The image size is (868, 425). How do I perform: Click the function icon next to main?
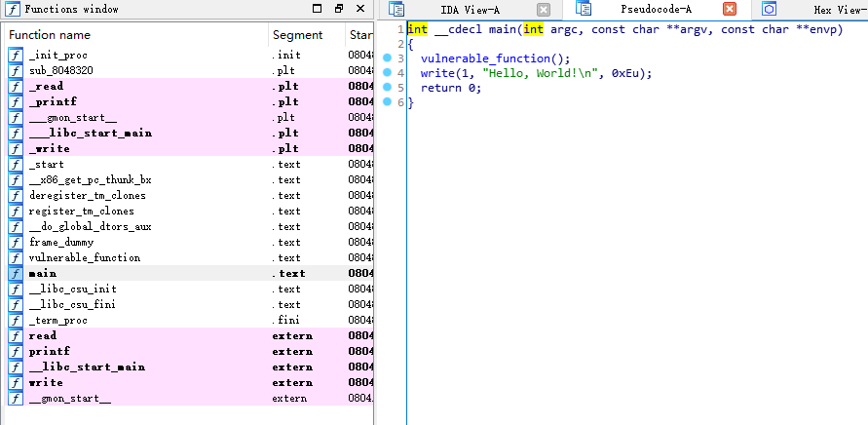[15, 274]
